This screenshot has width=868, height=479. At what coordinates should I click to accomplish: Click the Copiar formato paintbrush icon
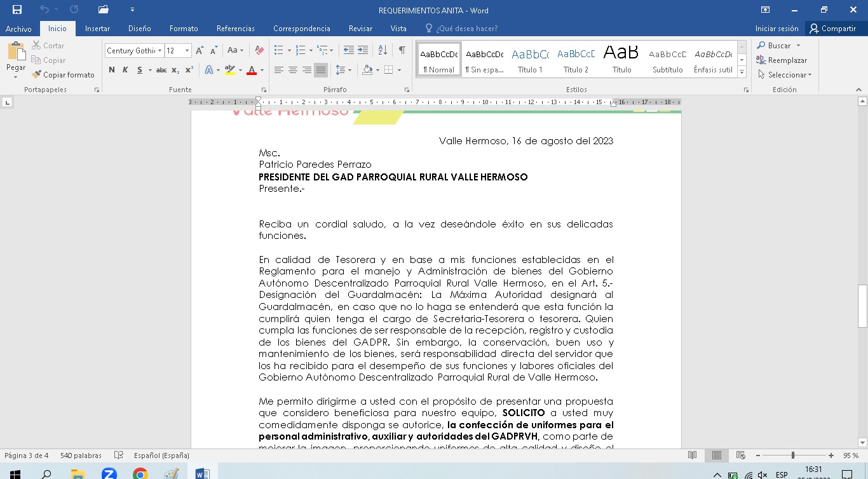36,75
